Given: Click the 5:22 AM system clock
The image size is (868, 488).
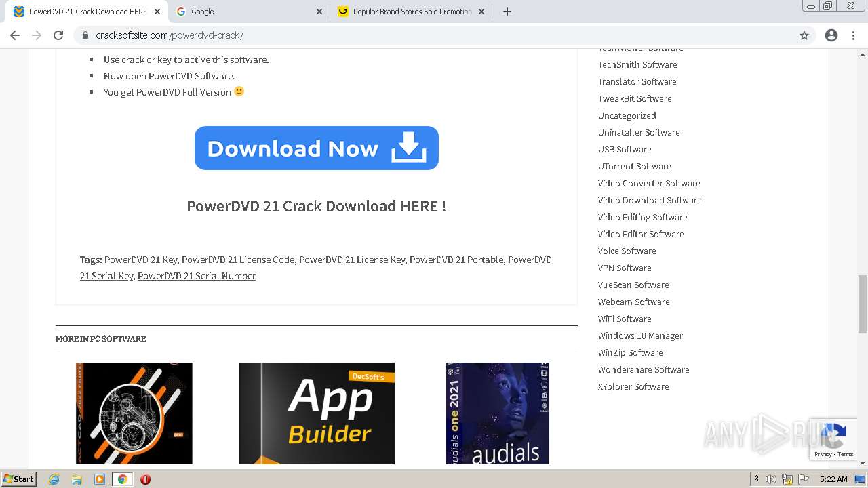Looking at the screenshot, I should [833, 479].
